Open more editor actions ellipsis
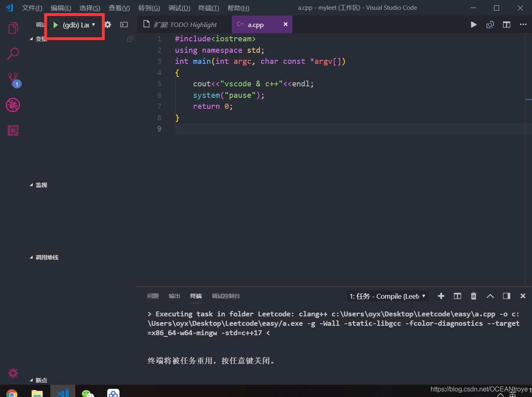This screenshot has width=532, height=397. point(523,25)
